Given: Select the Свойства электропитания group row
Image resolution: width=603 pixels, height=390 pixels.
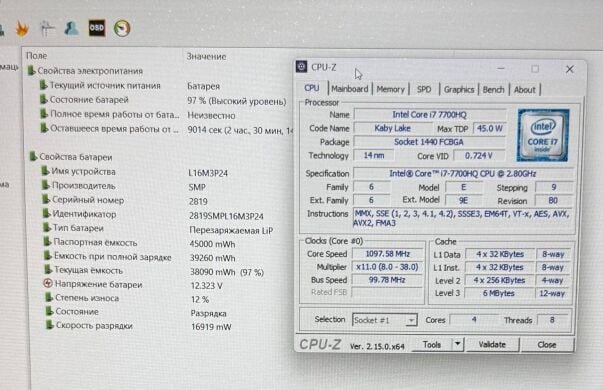Looking at the screenshot, I should coord(85,71).
